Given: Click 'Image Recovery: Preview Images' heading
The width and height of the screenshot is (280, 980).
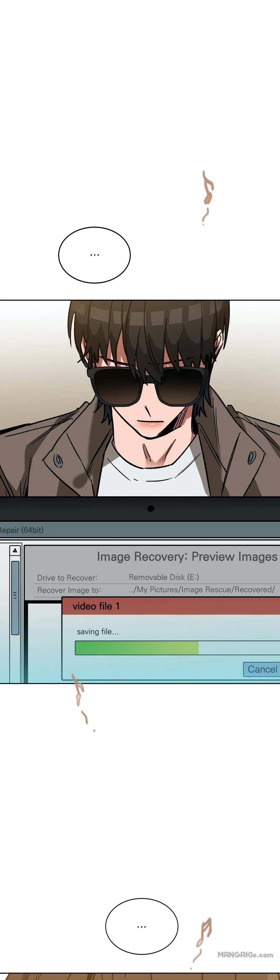Looking at the screenshot, I should [x=187, y=557].
